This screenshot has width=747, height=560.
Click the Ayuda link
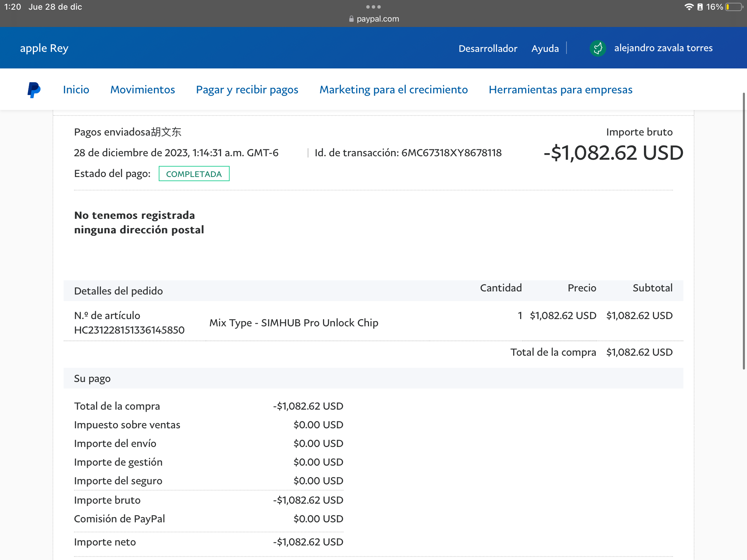coord(545,48)
